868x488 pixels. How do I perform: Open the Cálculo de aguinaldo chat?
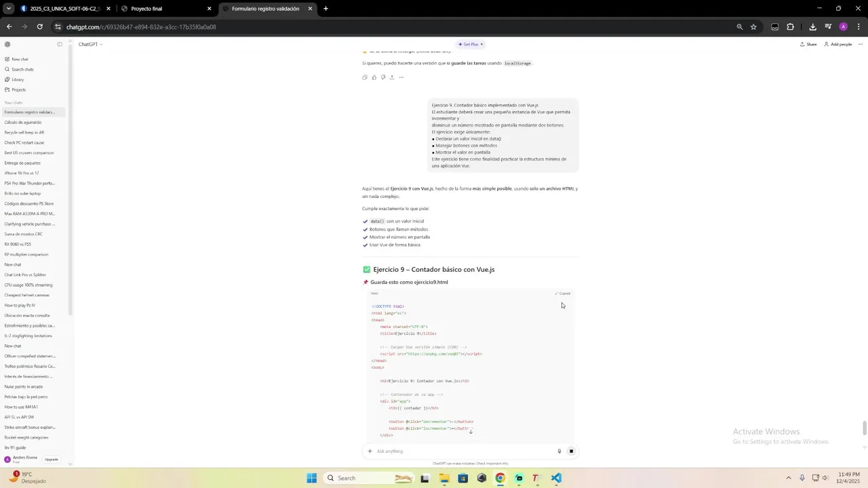tap(34, 122)
